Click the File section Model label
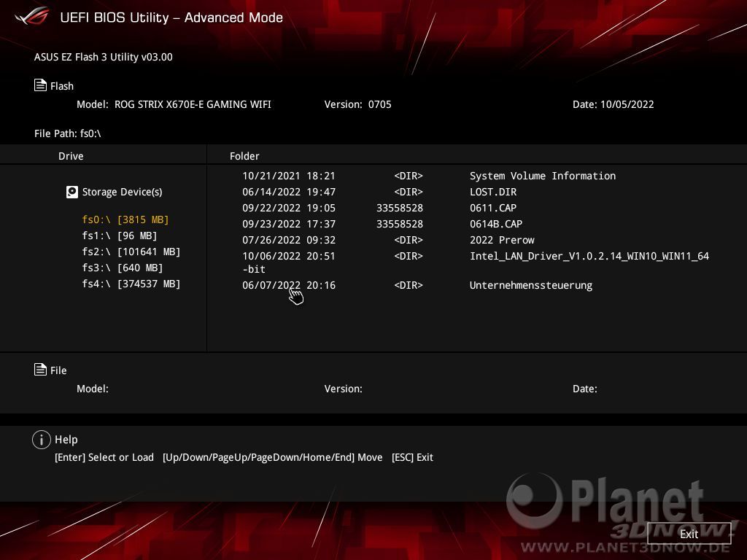Image resolution: width=747 pixels, height=560 pixels. [93, 389]
